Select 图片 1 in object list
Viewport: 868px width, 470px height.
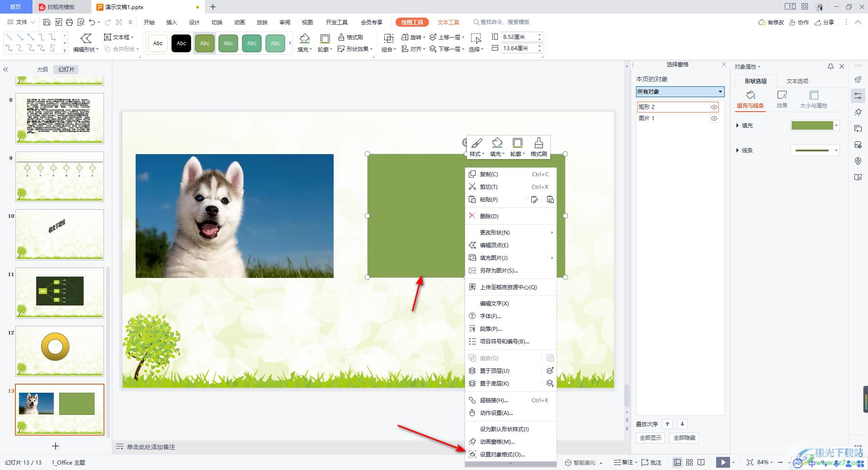coord(673,118)
